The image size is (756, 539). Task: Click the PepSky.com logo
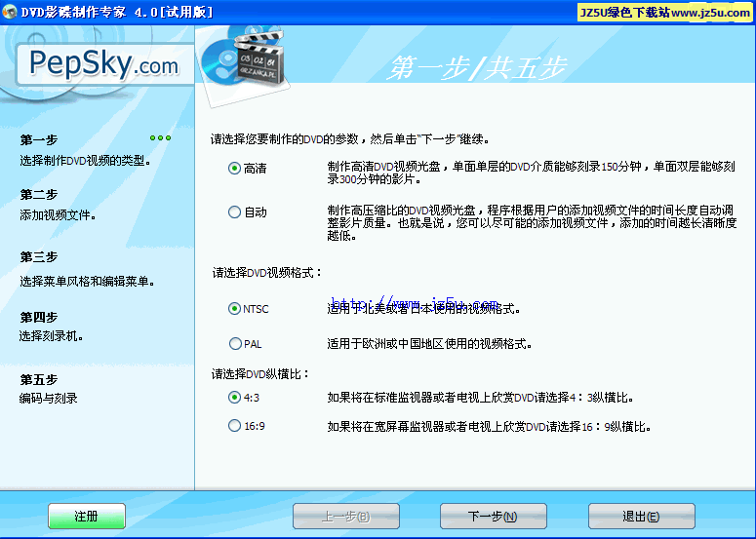click(x=103, y=64)
